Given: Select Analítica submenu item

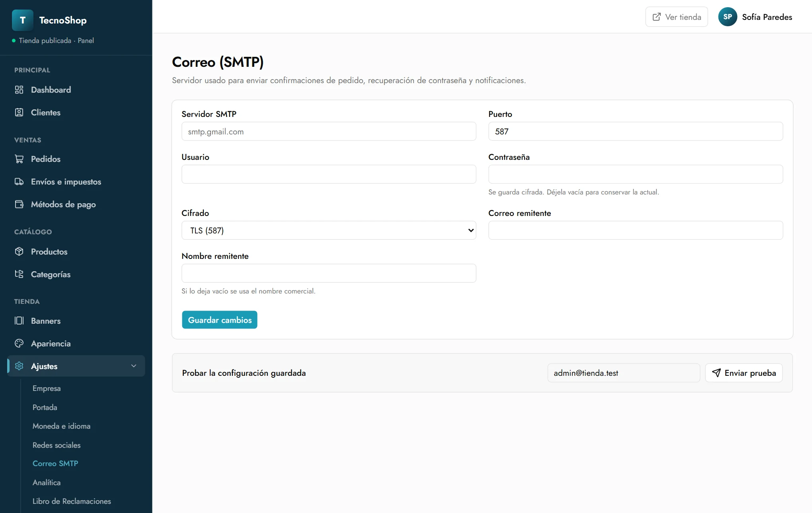Looking at the screenshot, I should click(47, 483).
